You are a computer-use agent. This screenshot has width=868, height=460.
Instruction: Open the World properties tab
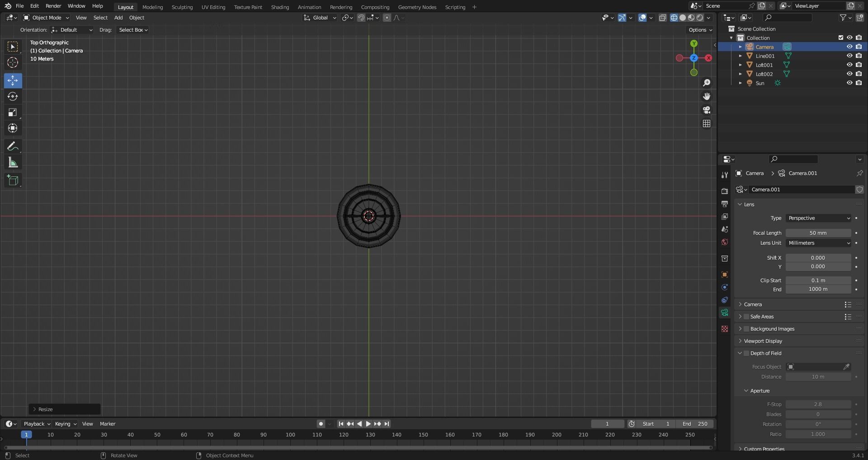tap(725, 242)
